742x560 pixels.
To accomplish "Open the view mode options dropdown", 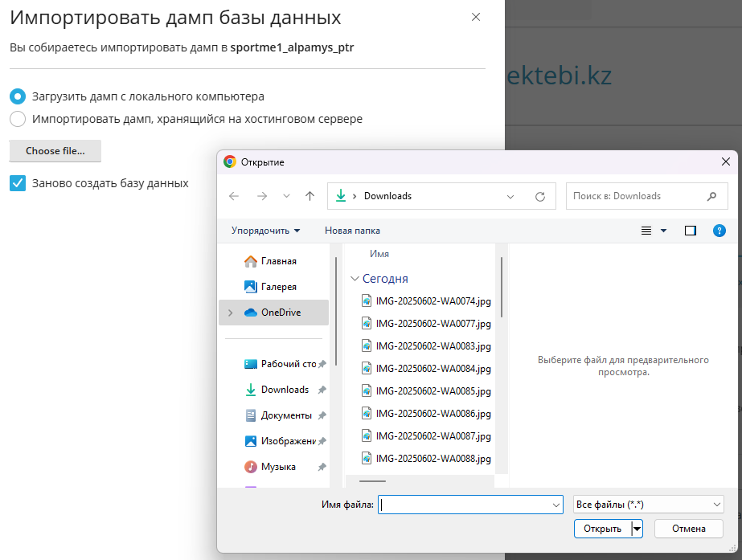I will (x=663, y=231).
